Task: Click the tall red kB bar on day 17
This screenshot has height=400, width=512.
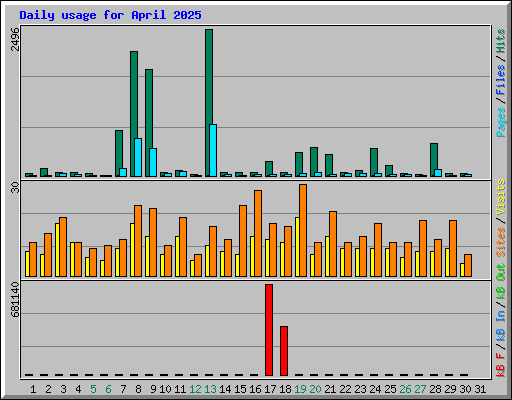Action: (269, 330)
